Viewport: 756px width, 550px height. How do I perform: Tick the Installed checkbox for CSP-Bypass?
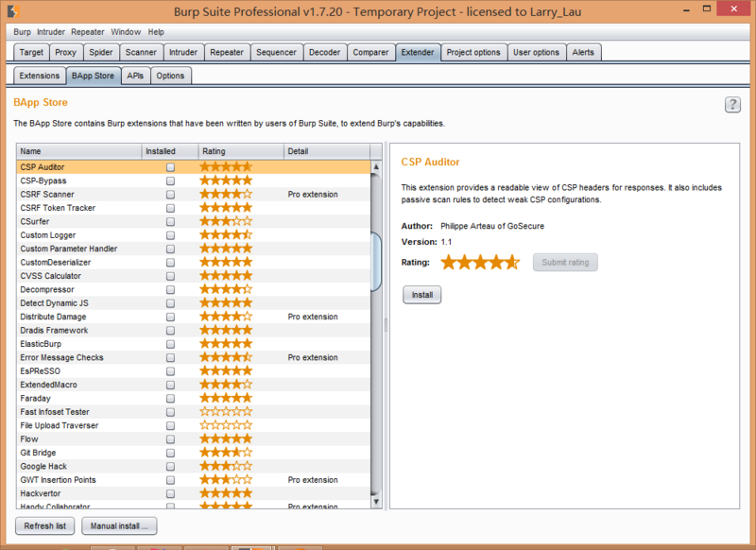pyautogui.click(x=170, y=180)
